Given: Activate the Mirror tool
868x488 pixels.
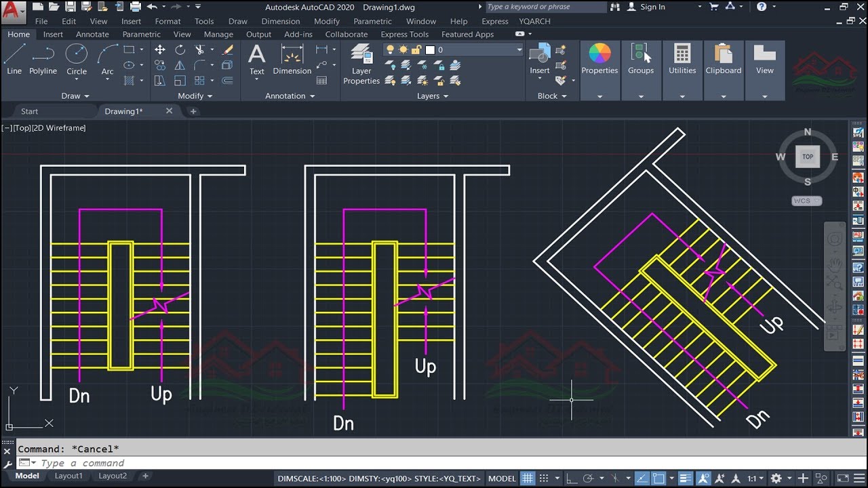Looking at the screenshot, I should (x=180, y=65).
